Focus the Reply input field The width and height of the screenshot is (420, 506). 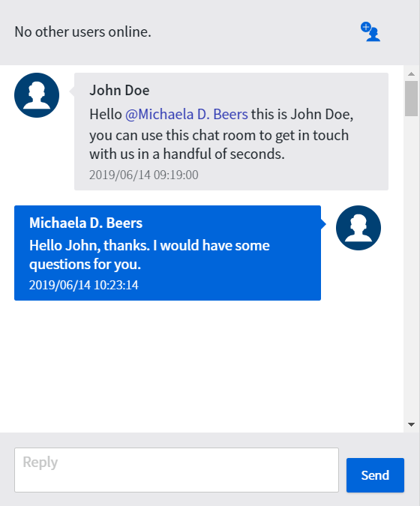coord(176,470)
